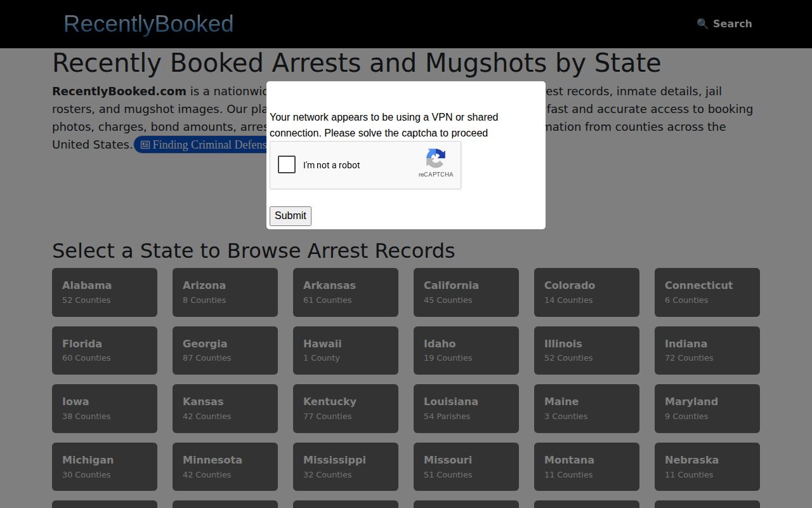Select the Nebraska state card
812x508 pixels.
(x=707, y=467)
